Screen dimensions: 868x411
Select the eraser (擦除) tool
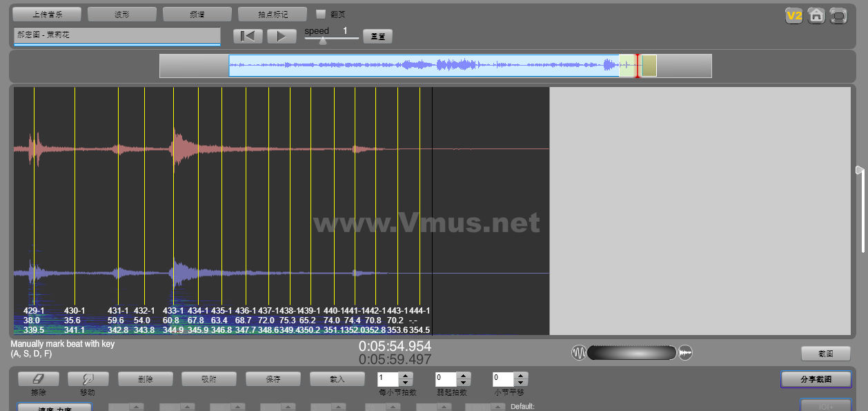(38, 379)
